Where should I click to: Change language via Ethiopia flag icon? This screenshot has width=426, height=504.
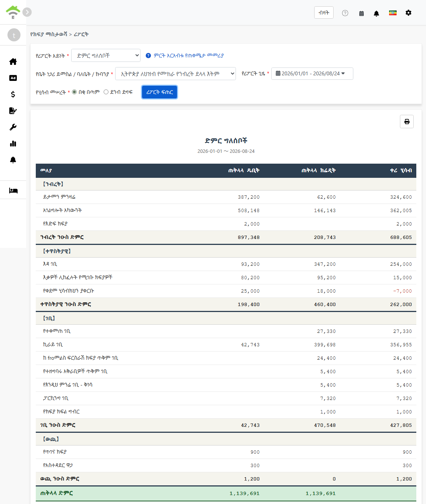pos(393,13)
